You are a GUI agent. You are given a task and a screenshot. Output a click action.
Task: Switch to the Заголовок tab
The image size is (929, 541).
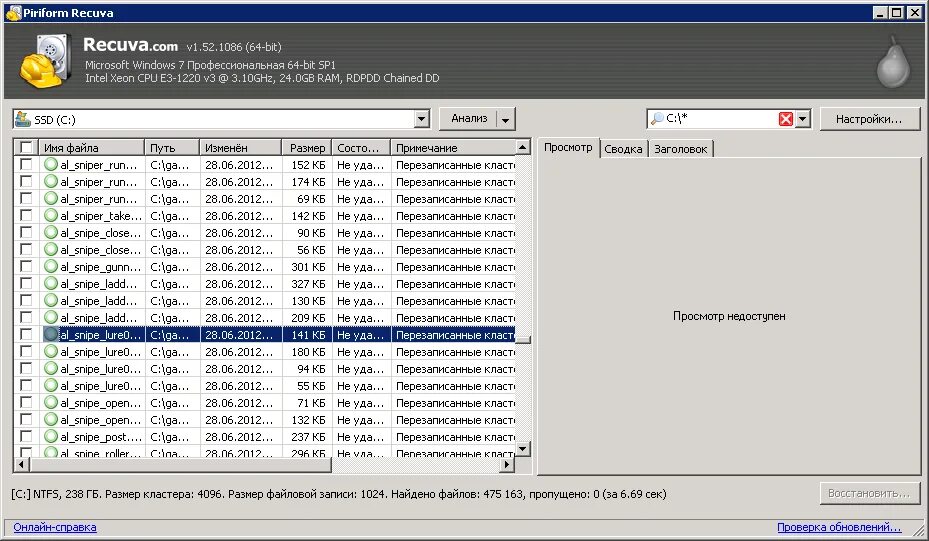tap(680, 149)
